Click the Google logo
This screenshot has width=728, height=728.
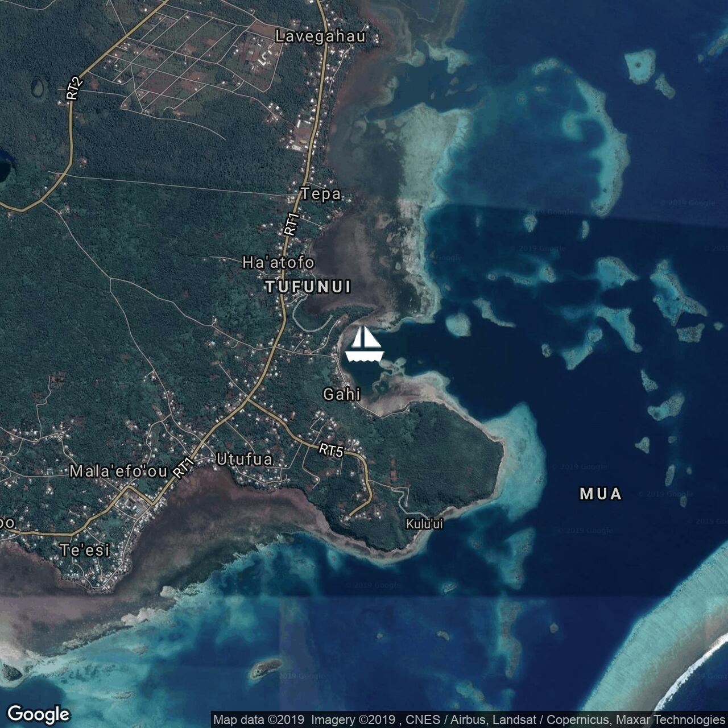coord(39,714)
